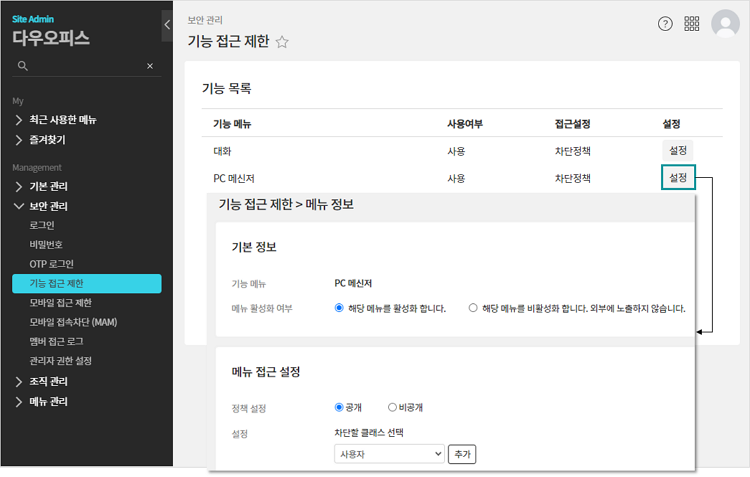Click 보안 관리 breadcrumb text
The width and height of the screenshot is (750, 477).
pyautogui.click(x=205, y=20)
